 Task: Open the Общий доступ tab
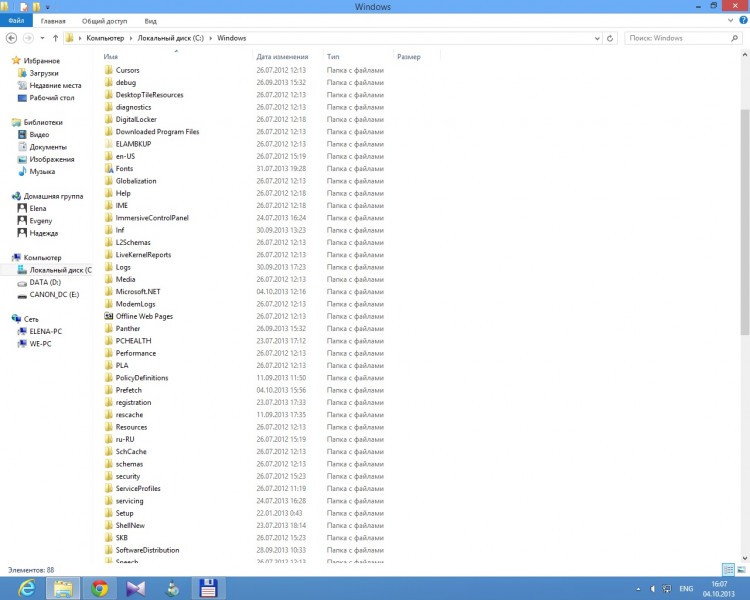(x=104, y=21)
